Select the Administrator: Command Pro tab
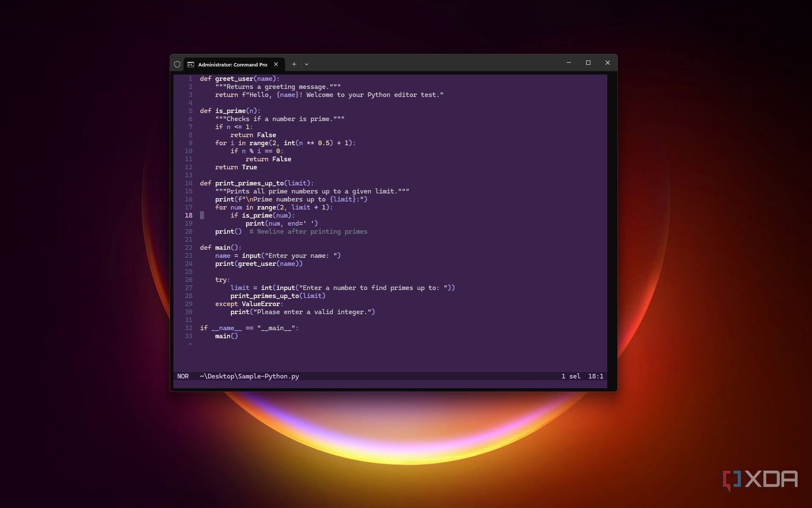This screenshot has height=508, width=812. click(x=232, y=64)
